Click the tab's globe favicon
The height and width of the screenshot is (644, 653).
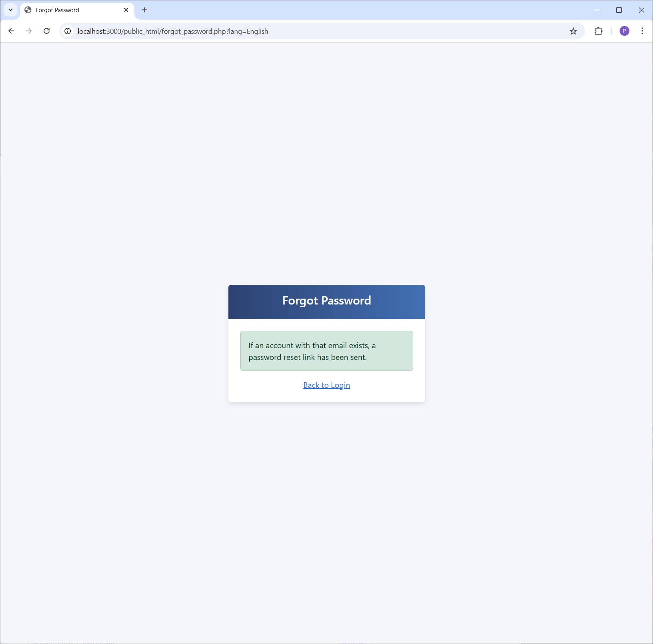28,10
